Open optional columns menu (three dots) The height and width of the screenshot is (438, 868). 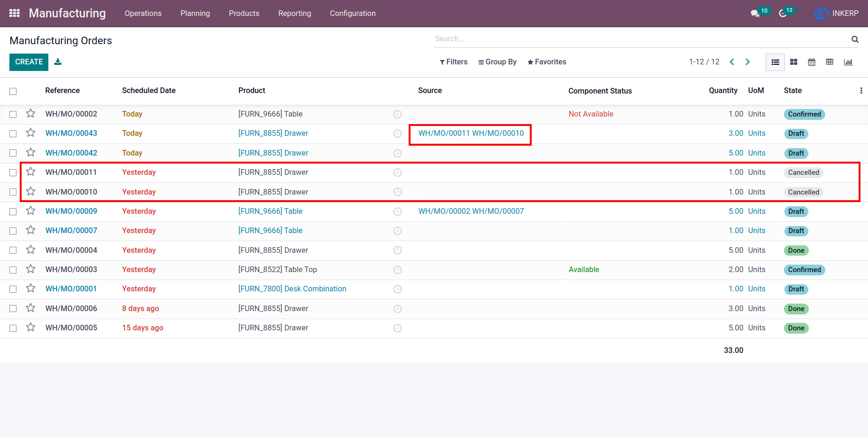861,91
